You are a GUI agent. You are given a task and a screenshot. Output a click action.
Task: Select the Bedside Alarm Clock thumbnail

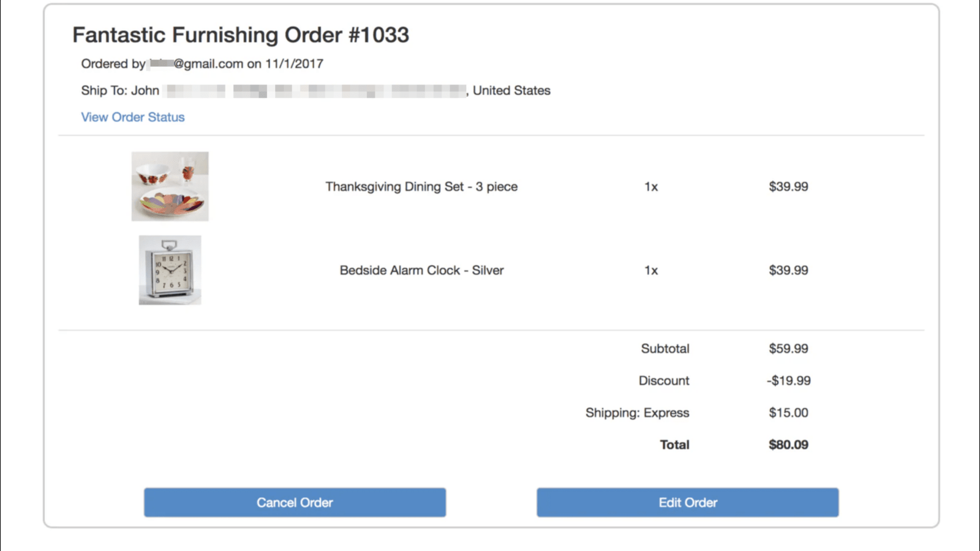pos(170,270)
